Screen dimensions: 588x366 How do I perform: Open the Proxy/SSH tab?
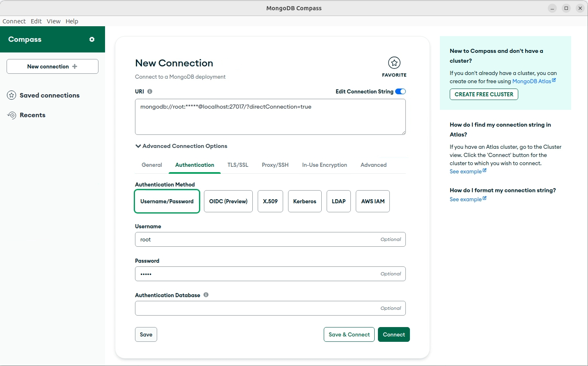[275, 165]
